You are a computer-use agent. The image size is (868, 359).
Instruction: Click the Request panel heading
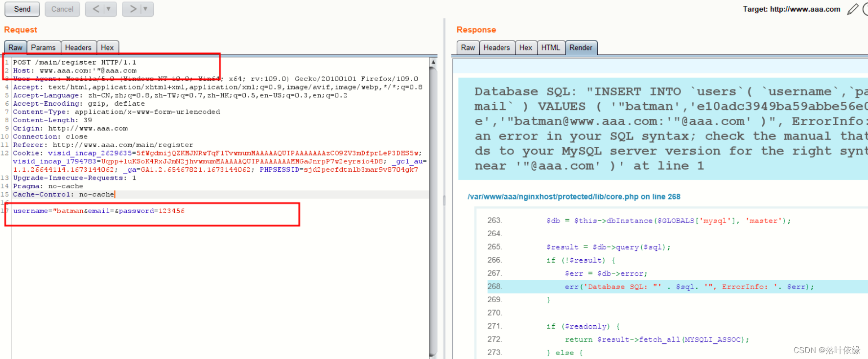point(21,30)
